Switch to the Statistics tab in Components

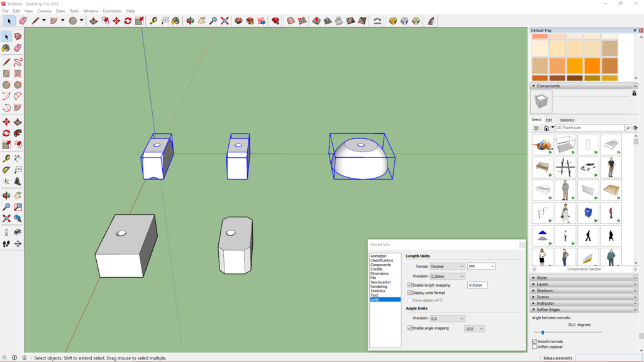567,120
